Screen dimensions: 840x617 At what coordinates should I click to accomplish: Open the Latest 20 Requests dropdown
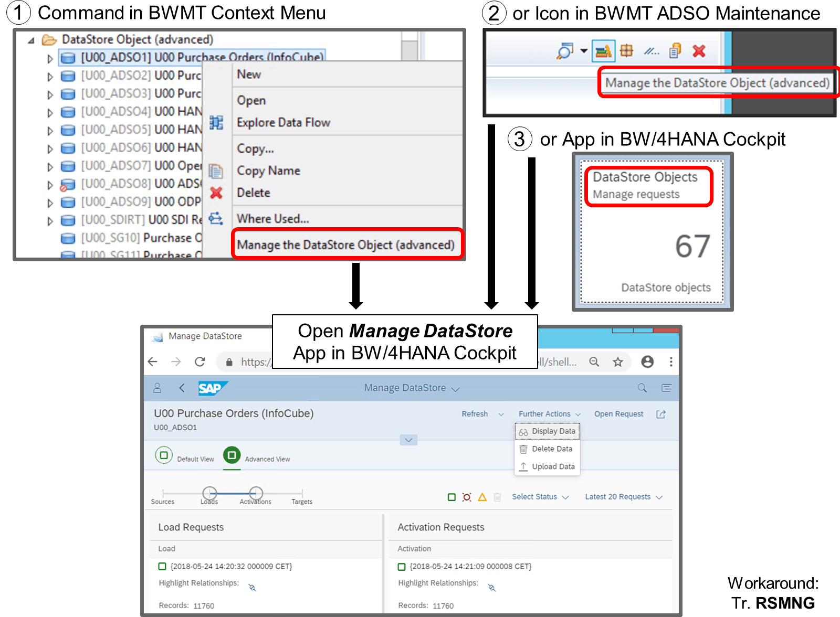point(624,497)
